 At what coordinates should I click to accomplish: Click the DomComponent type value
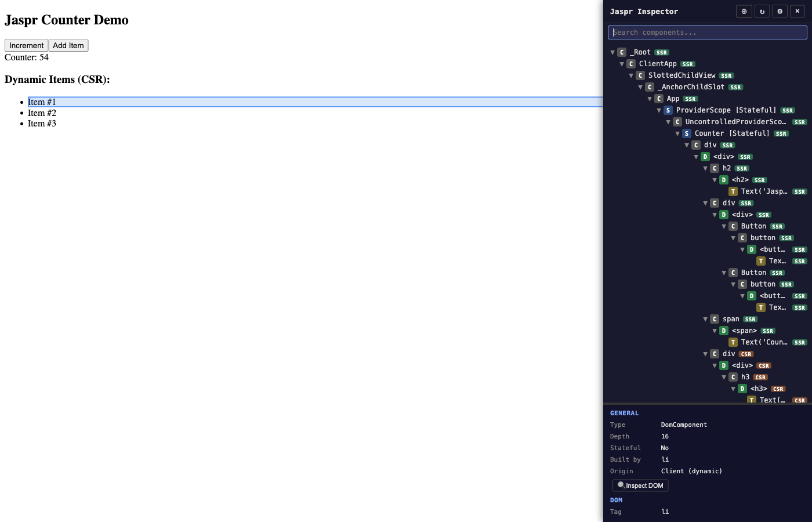pos(684,425)
